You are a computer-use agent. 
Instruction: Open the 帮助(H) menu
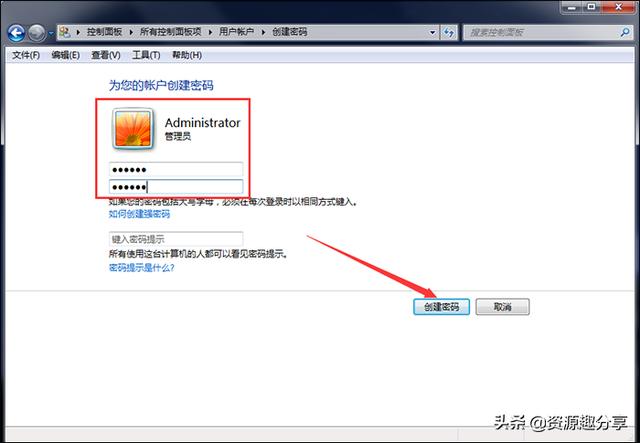187,55
